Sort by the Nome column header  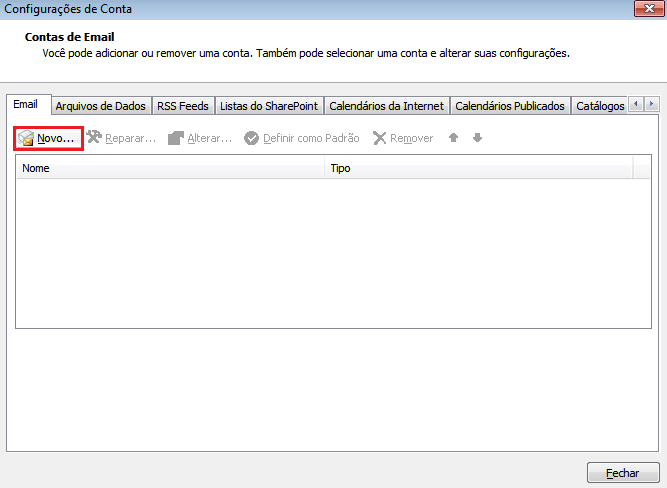click(x=170, y=168)
